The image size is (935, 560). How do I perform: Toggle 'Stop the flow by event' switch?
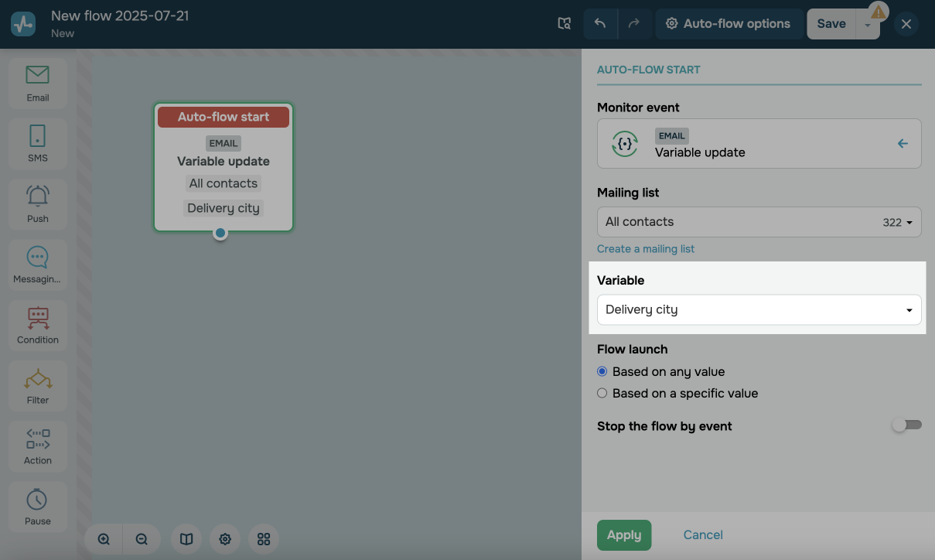tap(906, 425)
